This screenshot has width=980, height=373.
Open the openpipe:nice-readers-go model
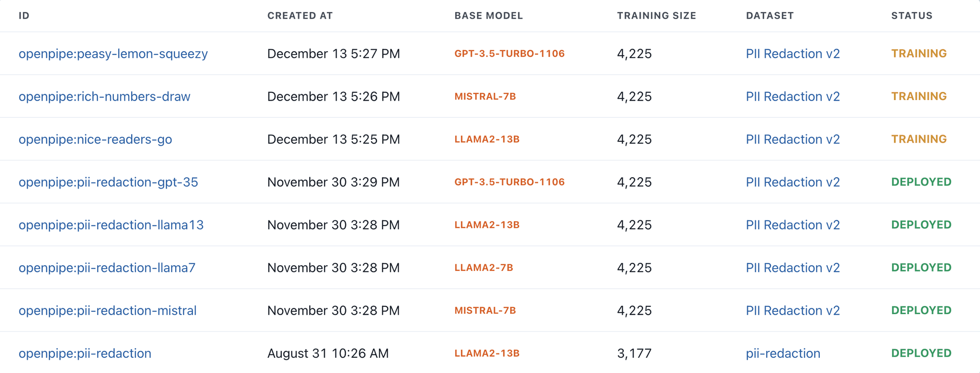95,139
